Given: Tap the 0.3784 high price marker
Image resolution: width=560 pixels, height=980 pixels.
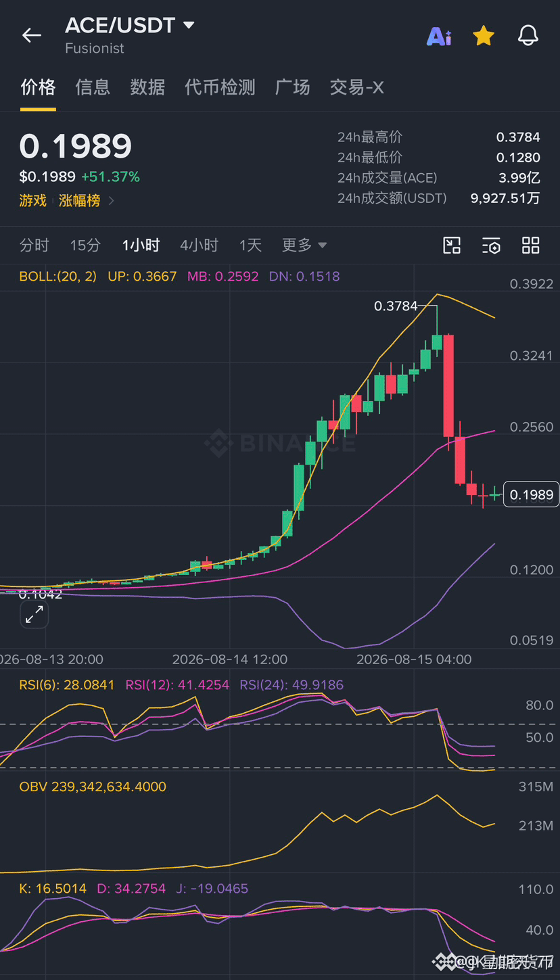Looking at the screenshot, I should [396, 306].
